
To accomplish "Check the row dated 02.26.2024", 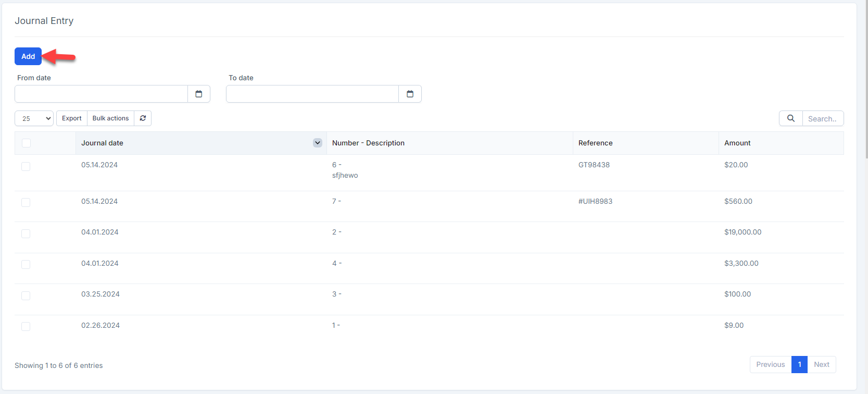I will (x=26, y=326).
